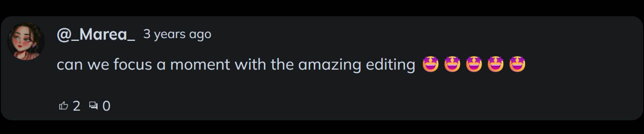Click the thumbs-up like icon
This screenshot has width=644, height=134.
pyautogui.click(x=63, y=106)
